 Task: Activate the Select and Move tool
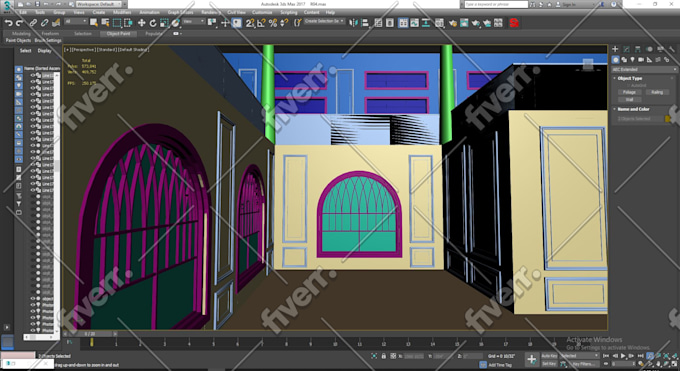tap(141, 23)
